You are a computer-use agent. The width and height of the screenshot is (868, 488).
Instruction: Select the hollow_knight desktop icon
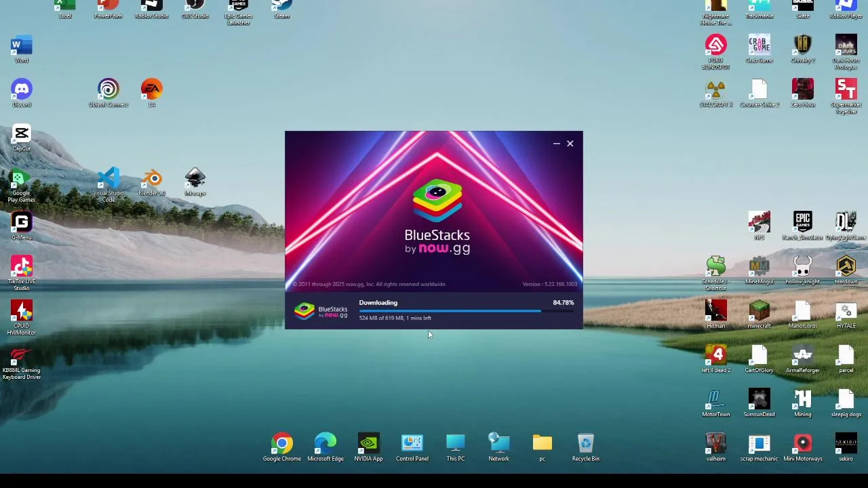pyautogui.click(x=803, y=270)
